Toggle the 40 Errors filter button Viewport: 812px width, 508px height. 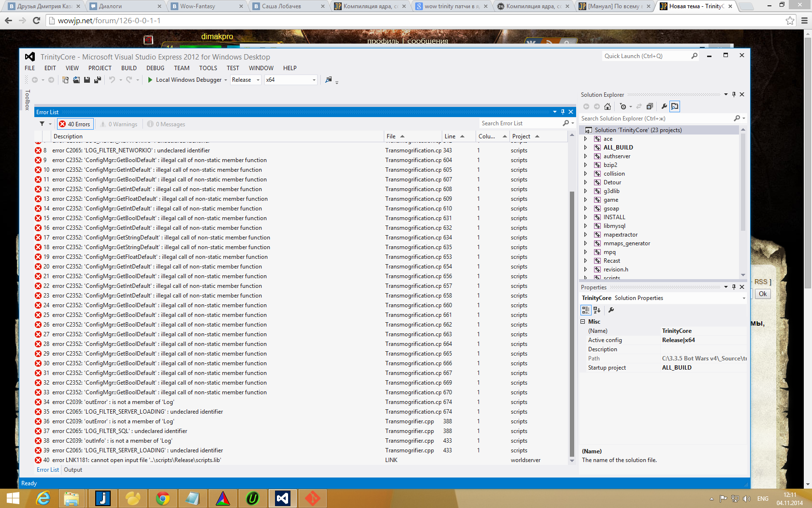[x=75, y=124]
